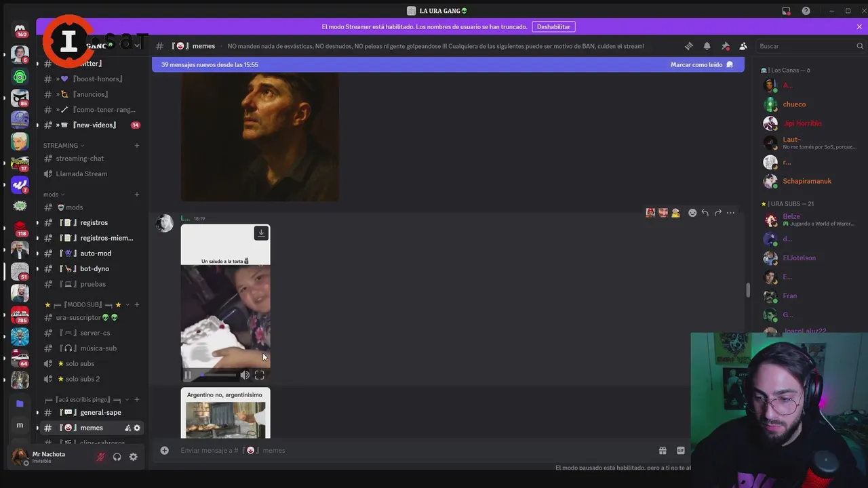
Task: Collapse the MODO SUB category
Action: click(x=87, y=305)
